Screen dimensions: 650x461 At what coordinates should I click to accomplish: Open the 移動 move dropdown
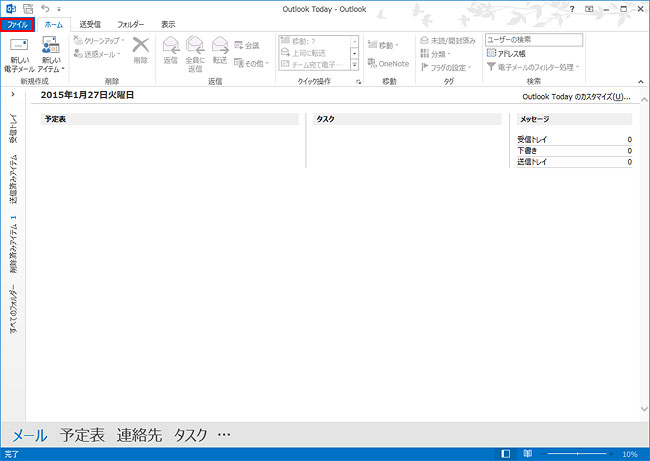click(383, 45)
